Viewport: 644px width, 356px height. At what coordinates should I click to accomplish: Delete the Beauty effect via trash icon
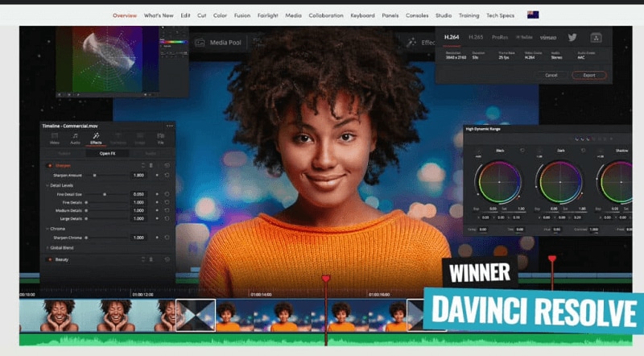click(151, 259)
